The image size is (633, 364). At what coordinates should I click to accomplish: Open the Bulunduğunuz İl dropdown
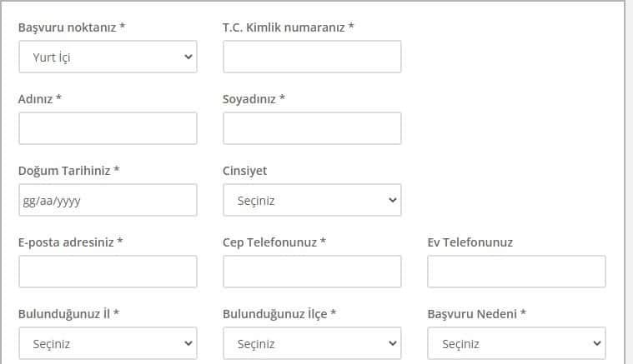tap(108, 343)
